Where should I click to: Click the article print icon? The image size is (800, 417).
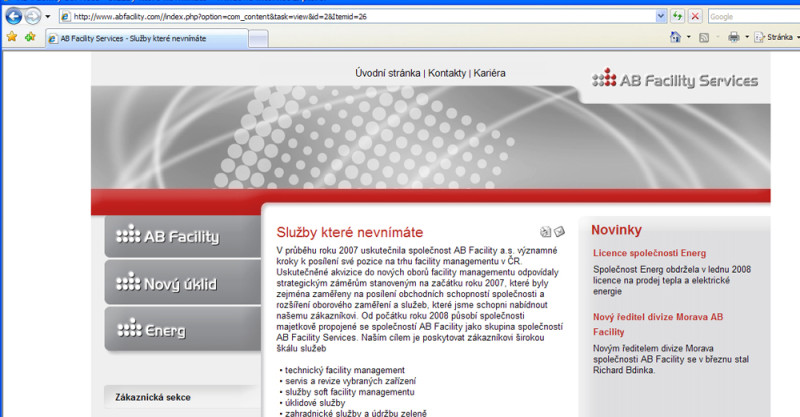(545, 232)
